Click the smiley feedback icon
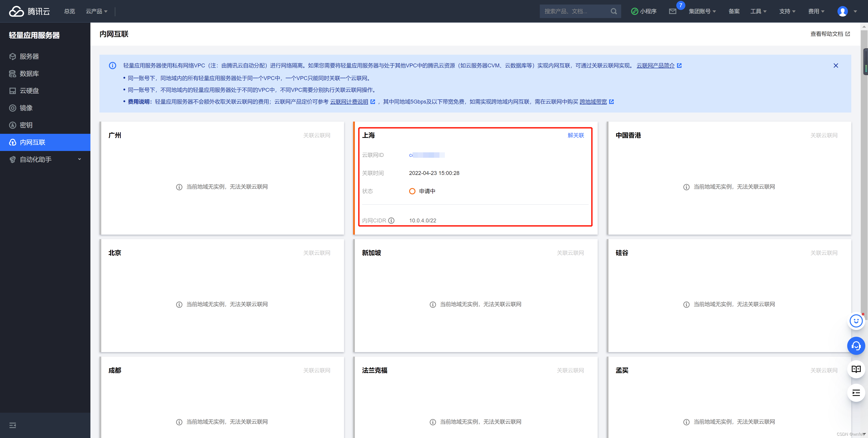The height and width of the screenshot is (438, 868). [x=856, y=321]
